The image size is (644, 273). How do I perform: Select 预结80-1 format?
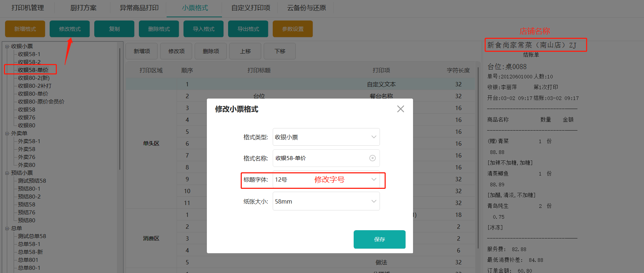coord(29,189)
